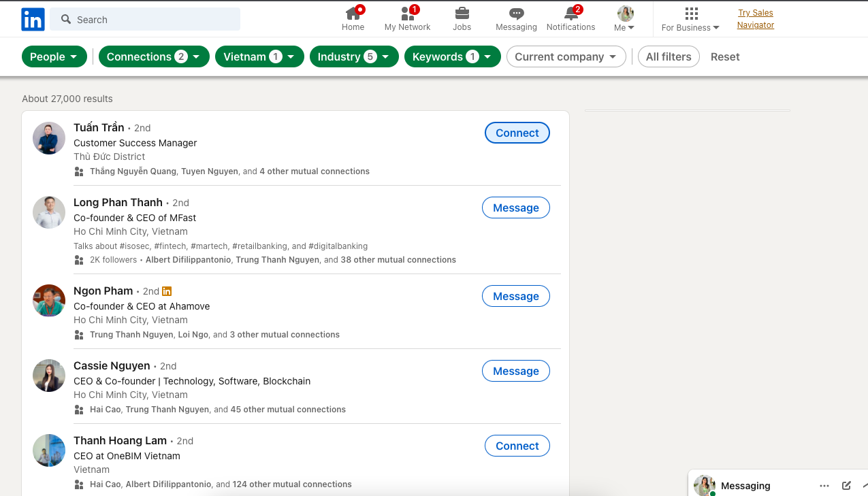Open the Me profile menu
The height and width of the screenshot is (496, 868).
624,19
